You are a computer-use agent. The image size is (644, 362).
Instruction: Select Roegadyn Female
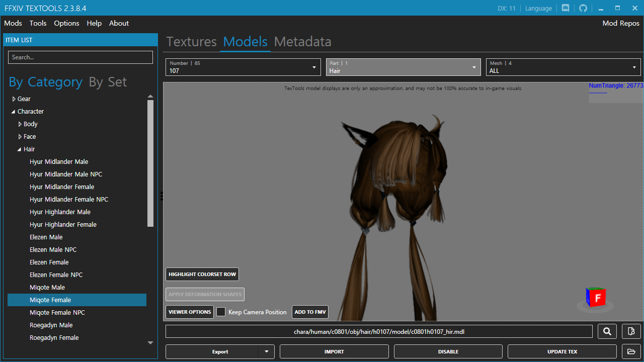(x=54, y=338)
